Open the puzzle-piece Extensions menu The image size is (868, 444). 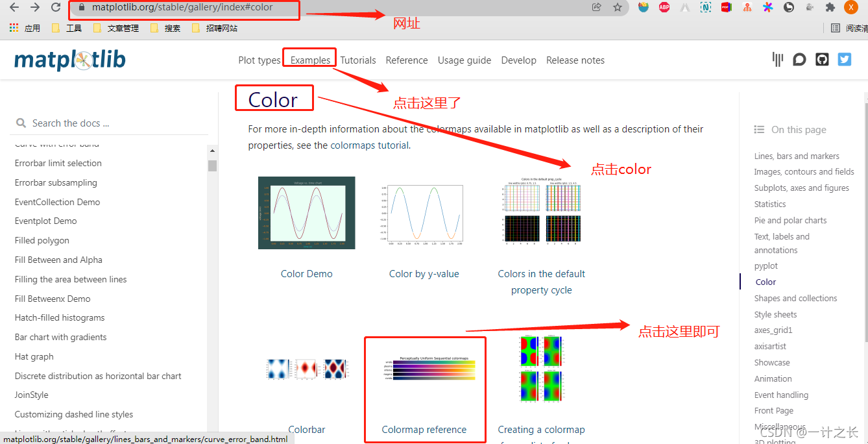coord(830,8)
